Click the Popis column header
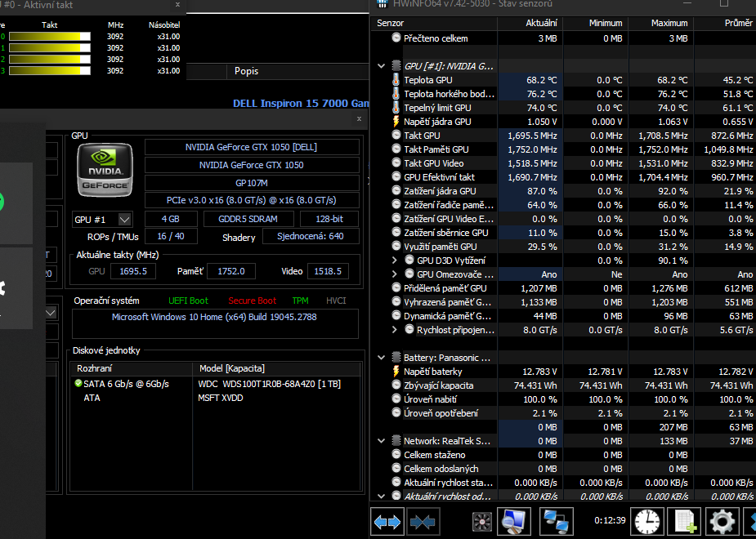The image size is (756, 539). (x=246, y=71)
